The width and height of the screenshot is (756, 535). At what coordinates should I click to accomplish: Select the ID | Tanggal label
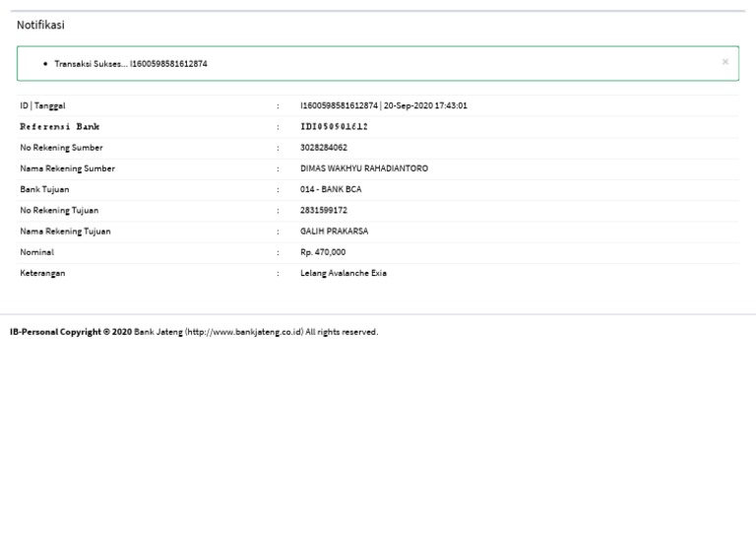pos(42,105)
